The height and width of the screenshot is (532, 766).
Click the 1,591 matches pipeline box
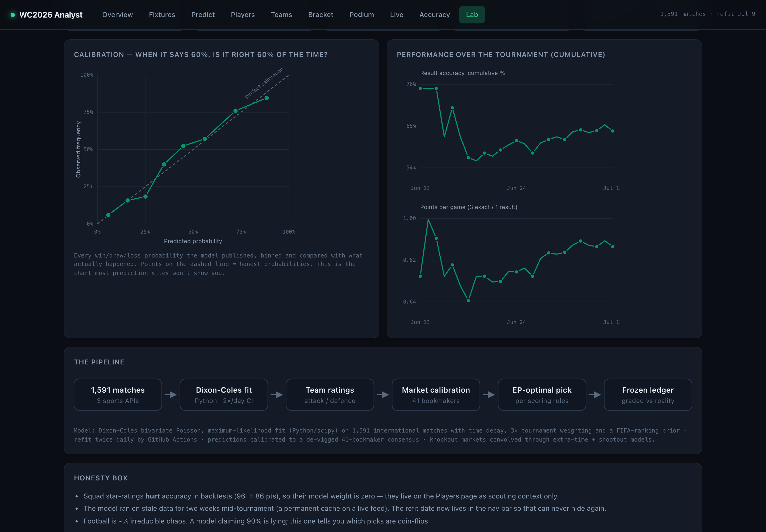118,395
